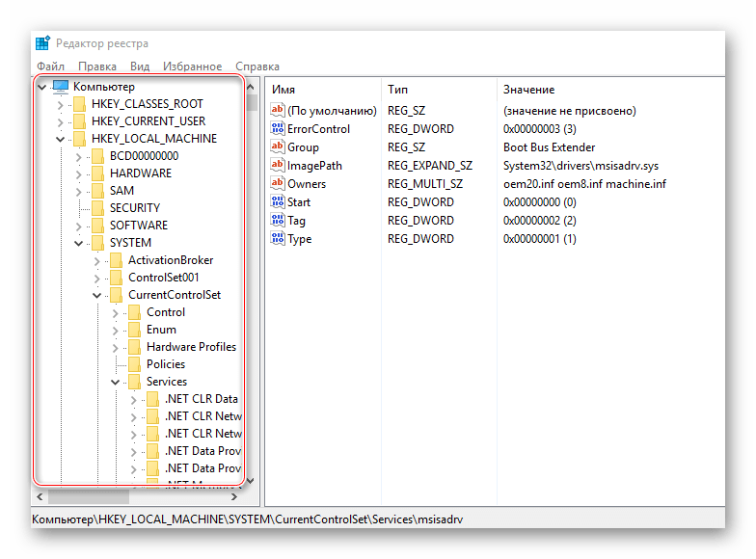Select the icon for the Start value
Viewport: 756px width, 559px height.
pyautogui.click(x=279, y=202)
